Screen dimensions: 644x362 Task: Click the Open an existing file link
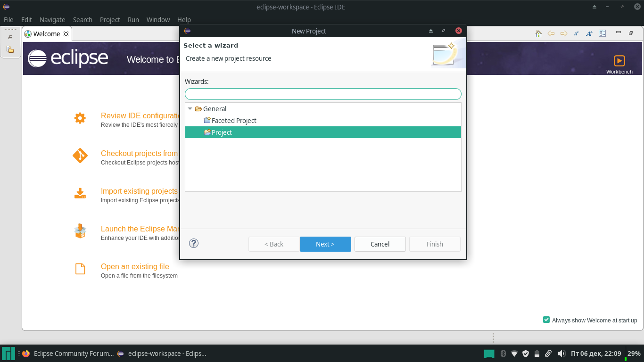tap(135, 267)
